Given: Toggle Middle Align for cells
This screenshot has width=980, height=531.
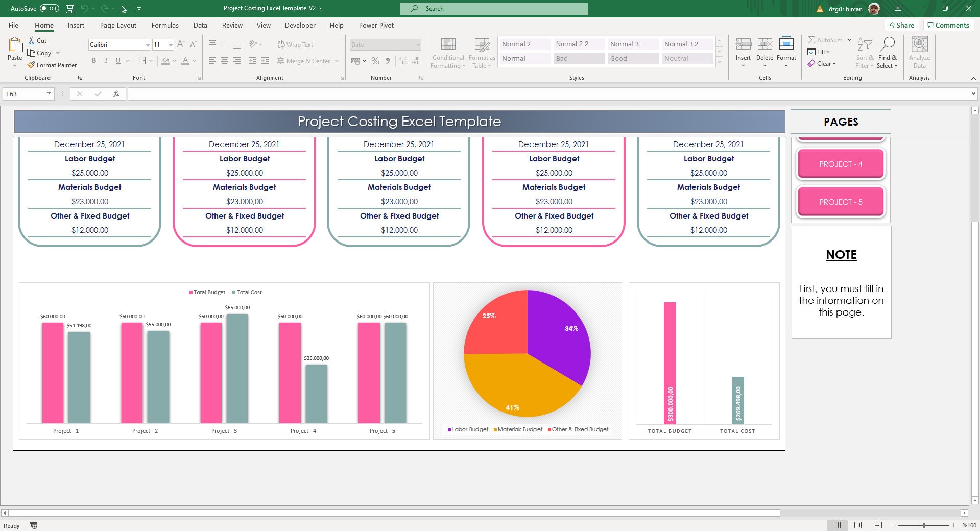Looking at the screenshot, I should (x=225, y=44).
